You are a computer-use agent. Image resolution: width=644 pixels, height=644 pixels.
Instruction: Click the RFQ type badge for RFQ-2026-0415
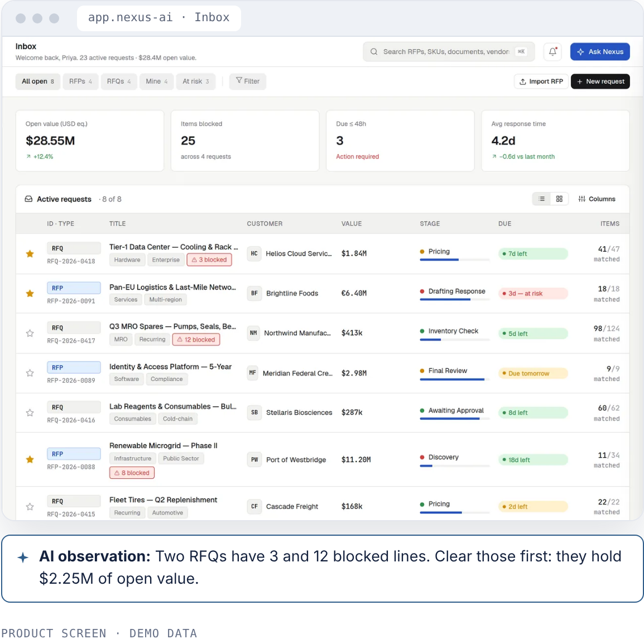[x=74, y=501]
